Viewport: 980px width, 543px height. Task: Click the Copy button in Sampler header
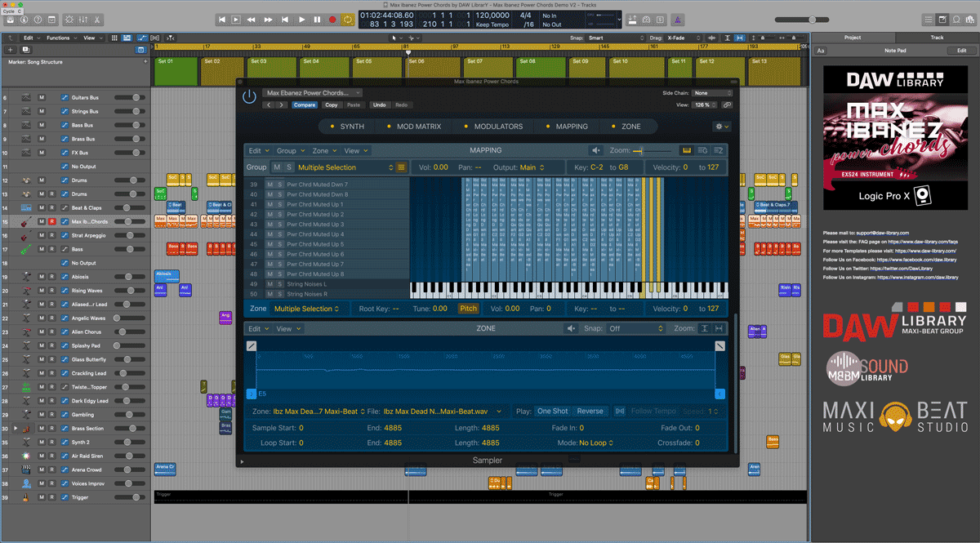coord(331,105)
